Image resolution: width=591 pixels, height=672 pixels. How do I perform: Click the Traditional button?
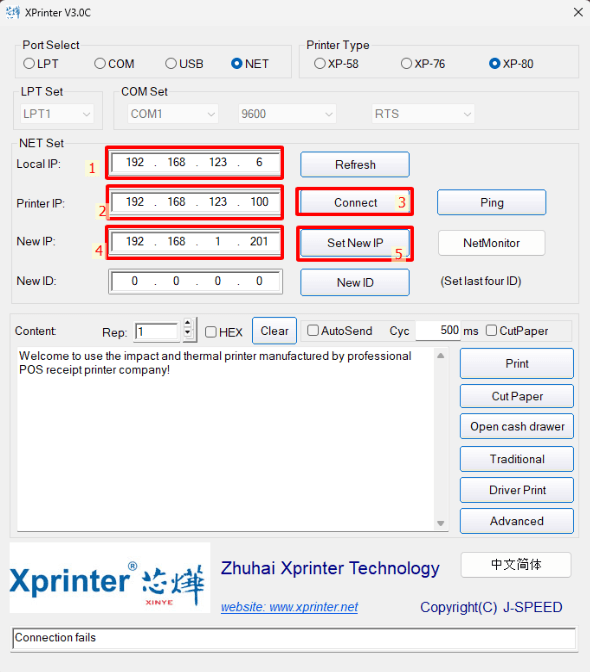[x=517, y=459]
